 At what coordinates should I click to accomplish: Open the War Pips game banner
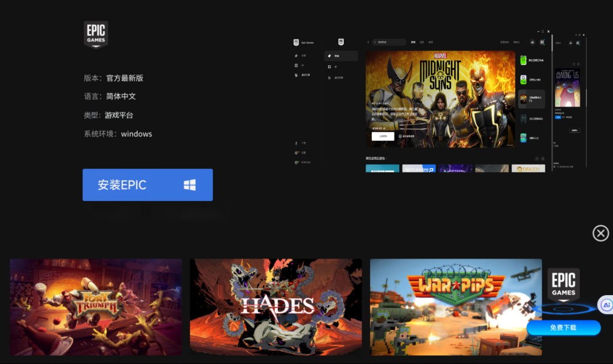(456, 307)
